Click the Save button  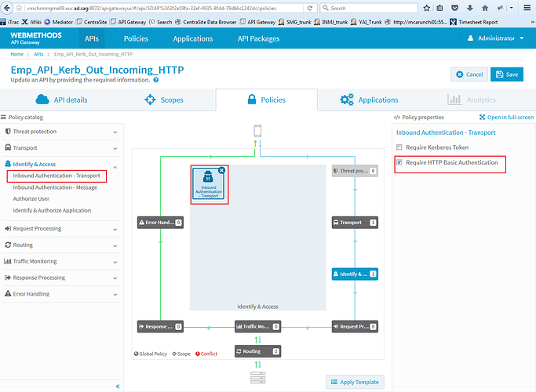pos(507,74)
